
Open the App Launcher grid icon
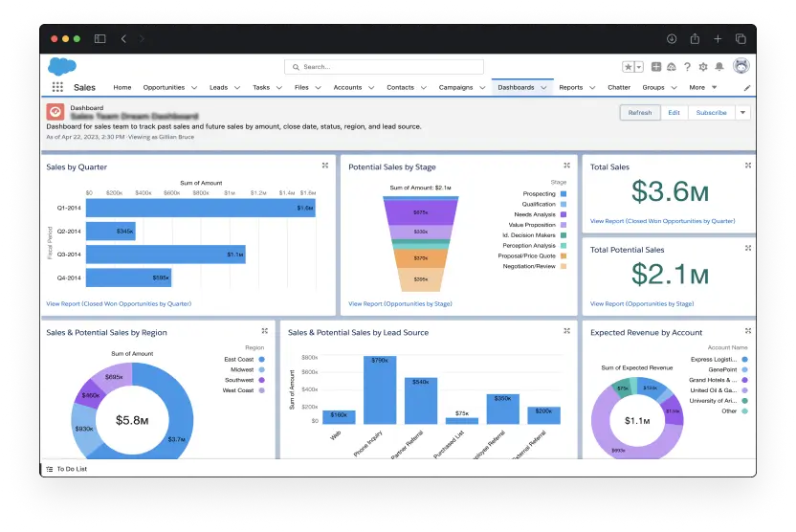57,87
